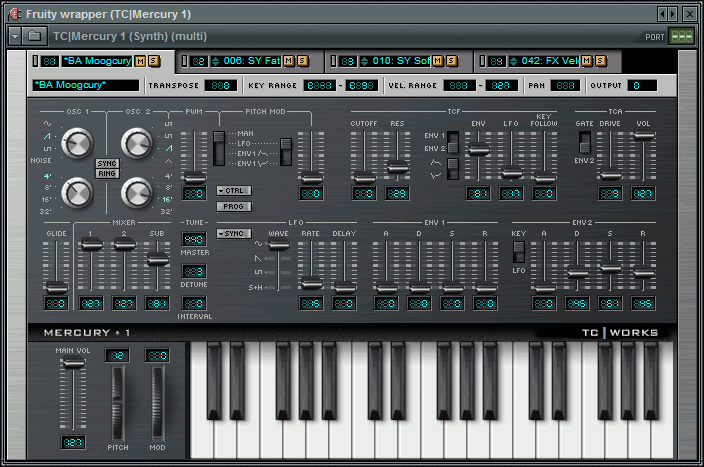The height and width of the screenshot is (467, 704).
Task: Open the LFO SYNC dropdown
Action: [234, 234]
